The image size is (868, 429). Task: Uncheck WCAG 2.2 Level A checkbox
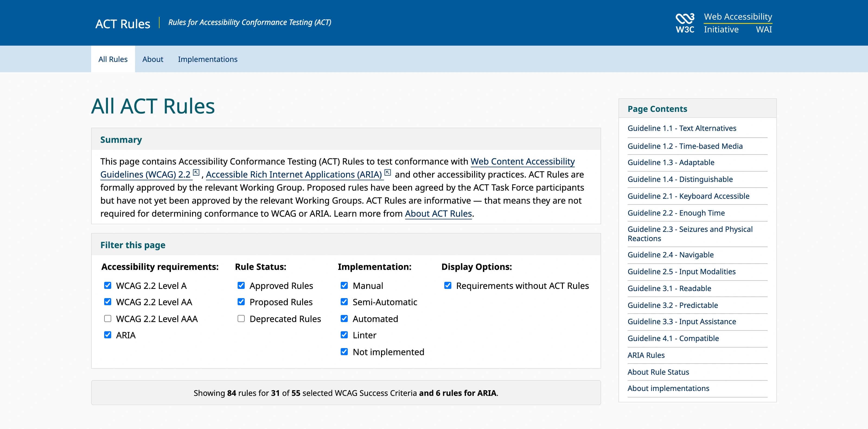click(x=107, y=285)
